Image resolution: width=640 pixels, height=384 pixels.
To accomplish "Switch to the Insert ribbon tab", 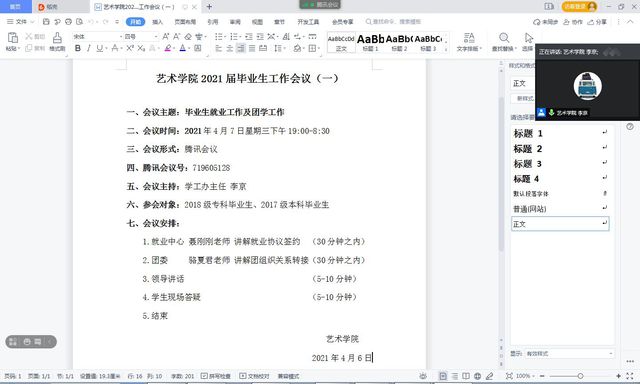I will [x=158, y=22].
